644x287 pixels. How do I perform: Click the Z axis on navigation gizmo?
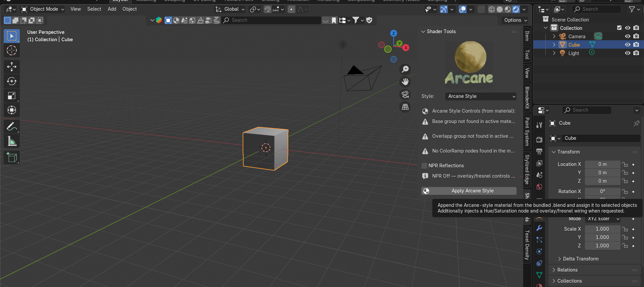coord(394,33)
